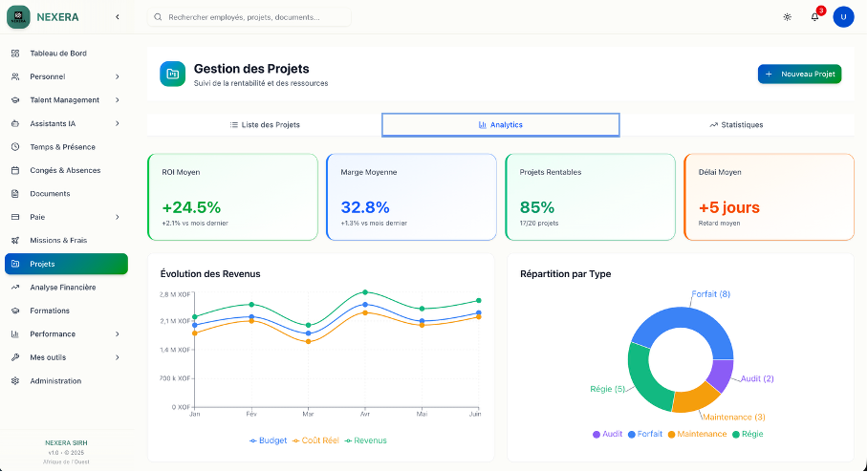Viewport: 868px width, 472px height.
Task: Toggle the Régie legend item in donut chart
Action: (x=747, y=434)
